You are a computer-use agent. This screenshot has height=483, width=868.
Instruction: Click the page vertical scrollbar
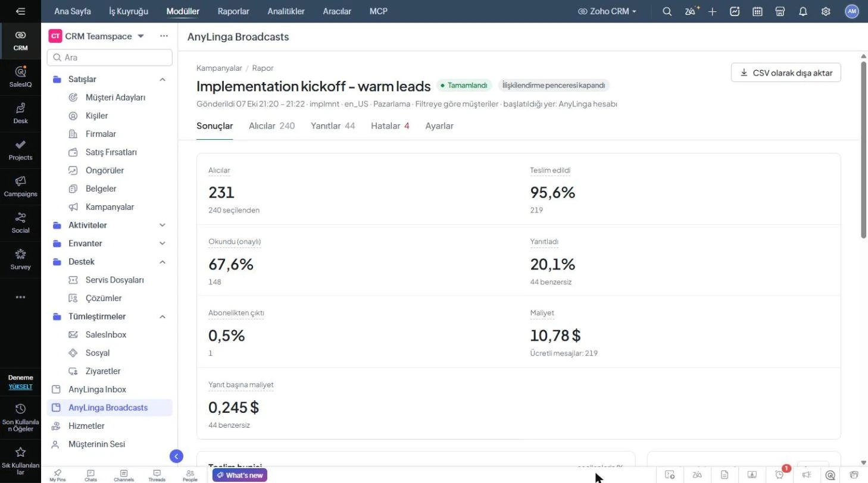coord(864,149)
